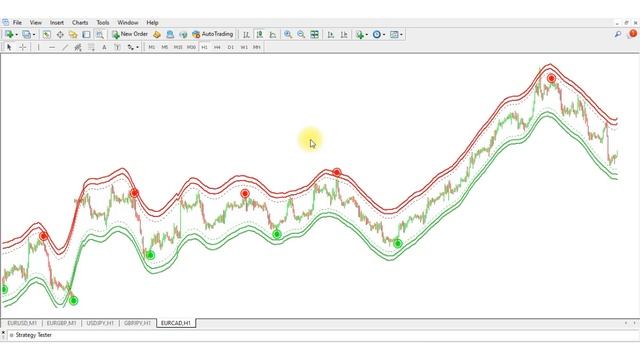Open the Templates icon
Screen dimensions: 640x360
pyautogui.click(x=394, y=35)
